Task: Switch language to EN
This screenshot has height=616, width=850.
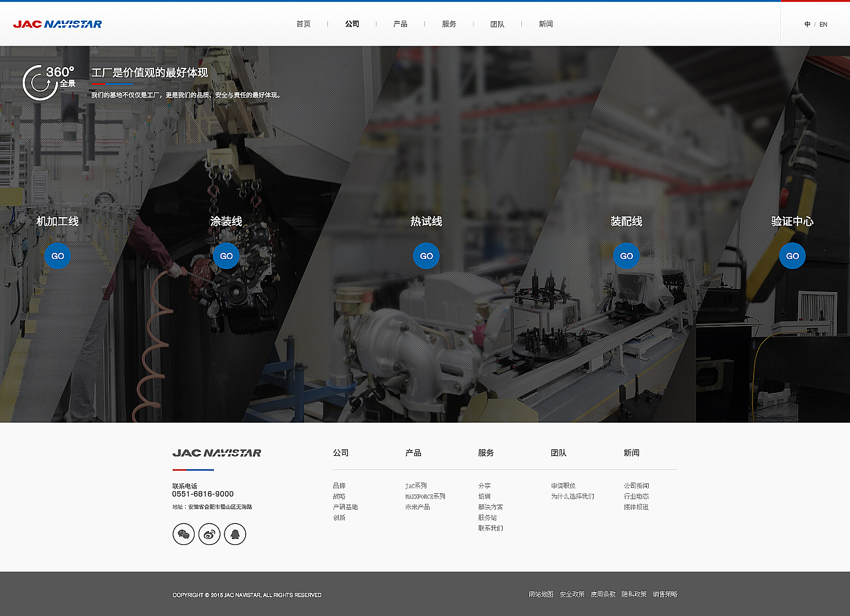Action: [x=823, y=25]
